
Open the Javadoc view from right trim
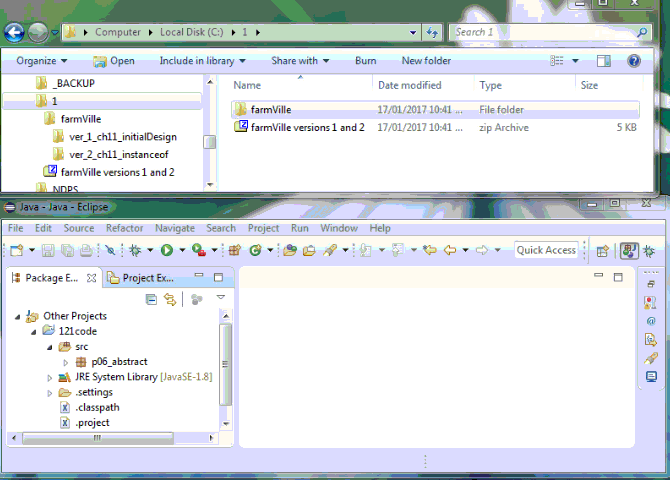(x=651, y=321)
